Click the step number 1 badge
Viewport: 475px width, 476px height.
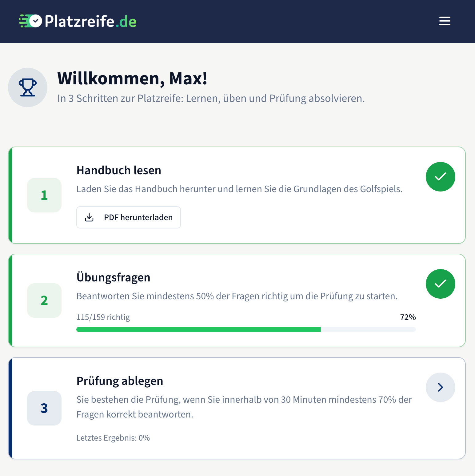pos(44,195)
